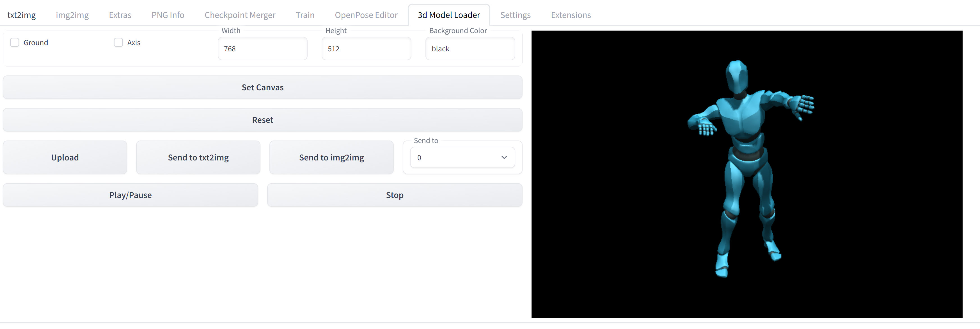The height and width of the screenshot is (329, 980).
Task: Enable the Axis checkbox
Action: (118, 42)
